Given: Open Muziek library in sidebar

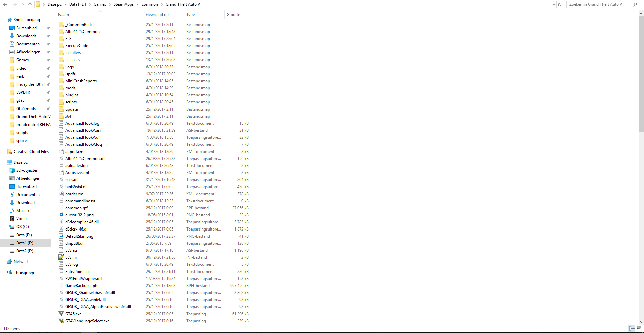Looking at the screenshot, I should 23,211.
